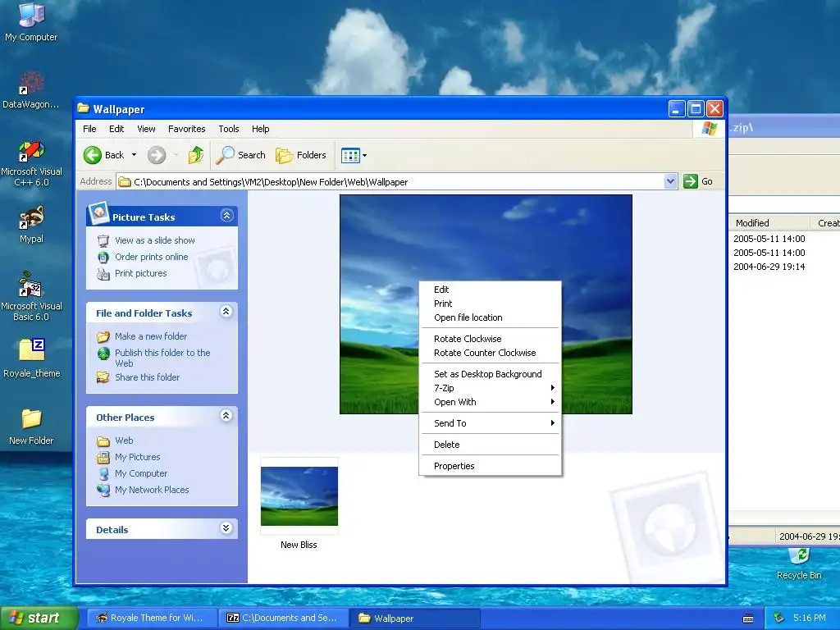
Task: Click Order prints online
Action: tap(152, 257)
